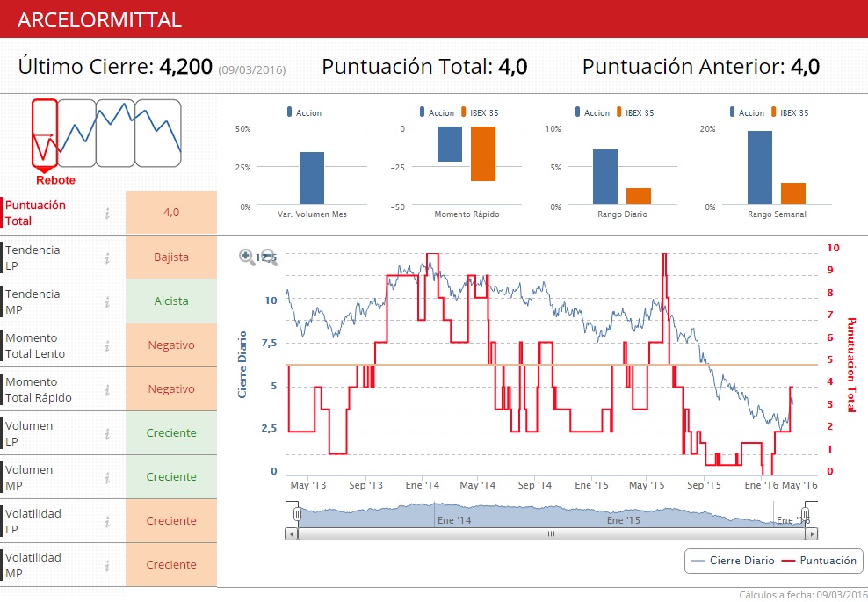Open info icon for Volatilidad MP
The width and height of the screenshot is (868, 602).
[107, 565]
